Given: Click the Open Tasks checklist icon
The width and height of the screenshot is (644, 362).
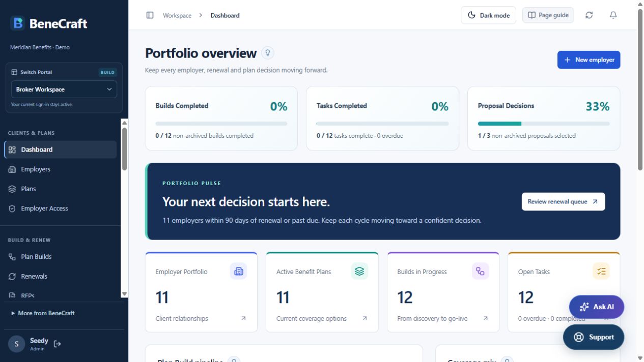Looking at the screenshot, I should (601, 271).
